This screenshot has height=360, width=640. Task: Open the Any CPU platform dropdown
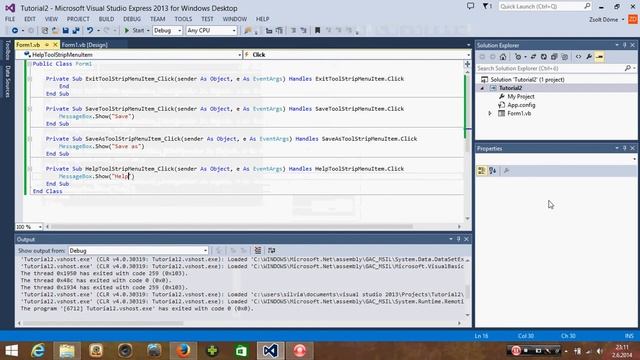pos(211,31)
